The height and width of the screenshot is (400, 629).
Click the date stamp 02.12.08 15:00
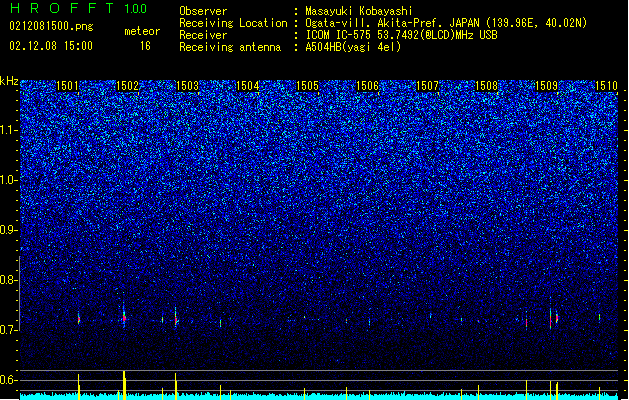pos(51,46)
